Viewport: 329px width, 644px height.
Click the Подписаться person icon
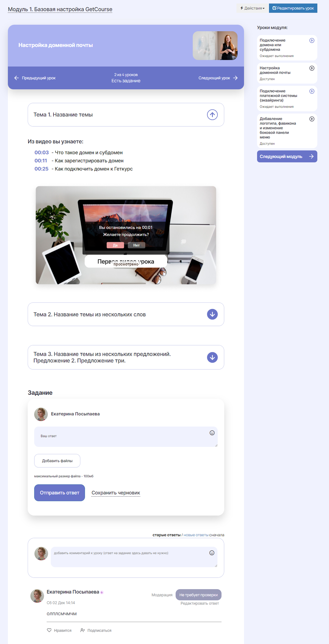[82, 630]
